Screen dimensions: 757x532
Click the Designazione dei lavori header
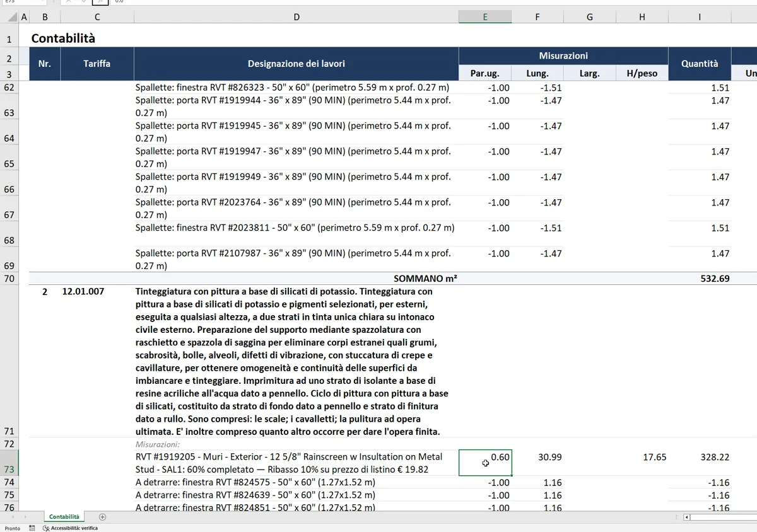click(x=296, y=64)
